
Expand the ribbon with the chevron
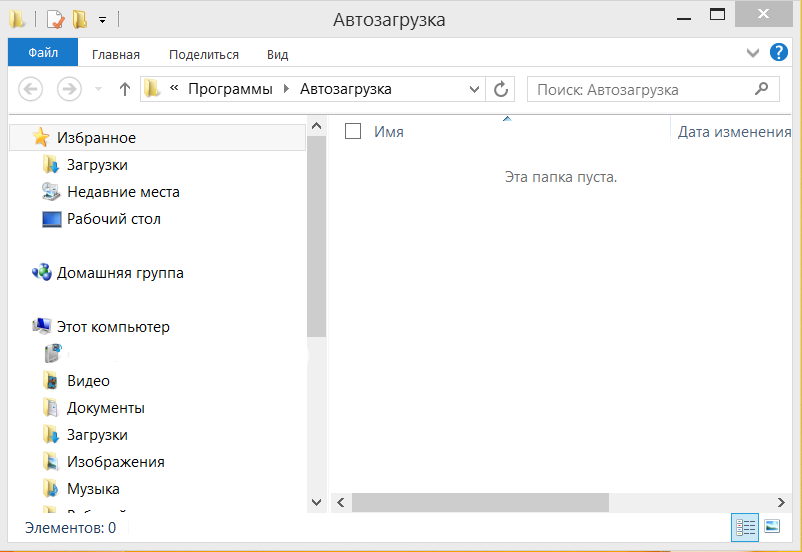[752, 53]
